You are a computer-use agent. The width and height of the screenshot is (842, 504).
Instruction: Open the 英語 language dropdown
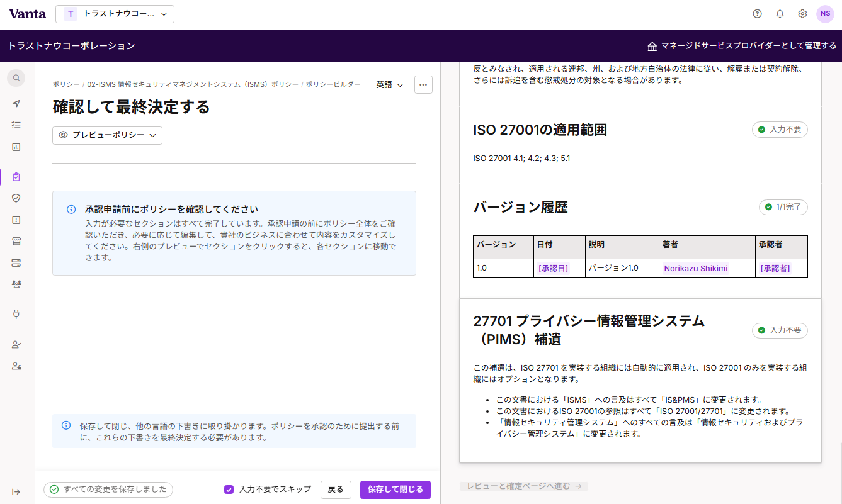point(390,85)
